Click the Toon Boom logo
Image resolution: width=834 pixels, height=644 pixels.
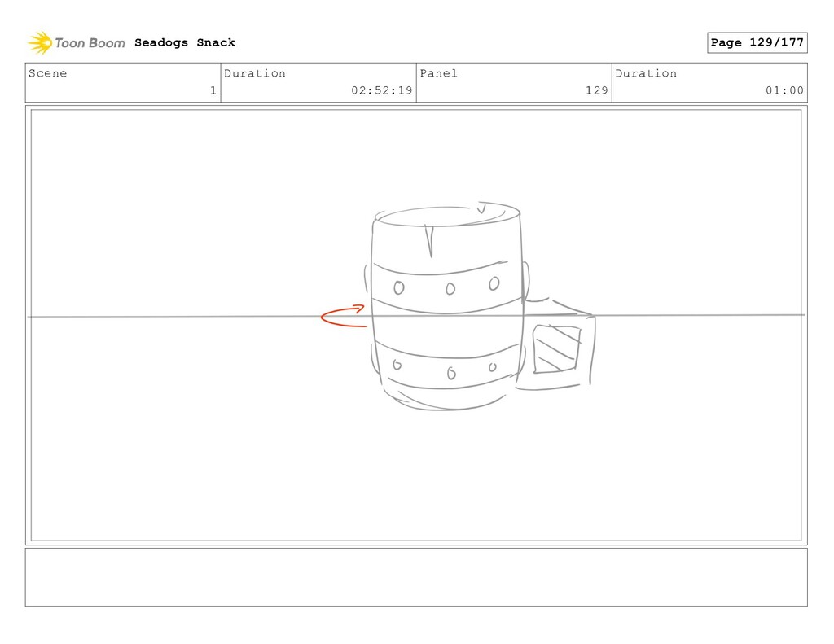tap(77, 42)
